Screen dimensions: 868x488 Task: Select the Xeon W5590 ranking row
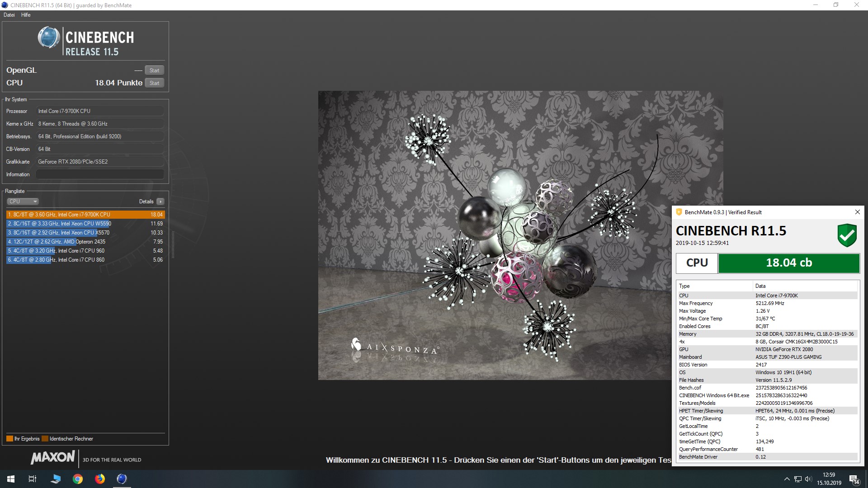click(85, 224)
